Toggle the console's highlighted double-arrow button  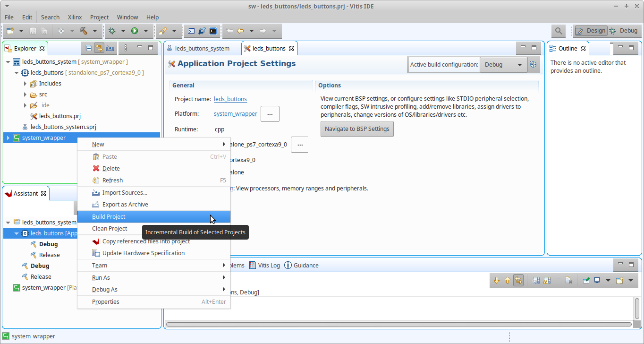point(518,280)
